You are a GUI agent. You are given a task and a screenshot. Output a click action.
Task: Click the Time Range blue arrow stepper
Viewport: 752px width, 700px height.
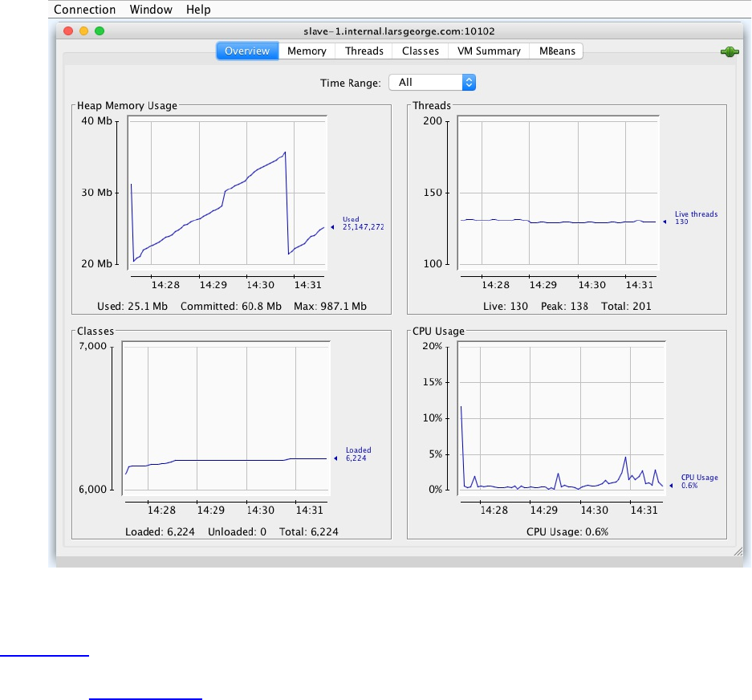tap(469, 83)
